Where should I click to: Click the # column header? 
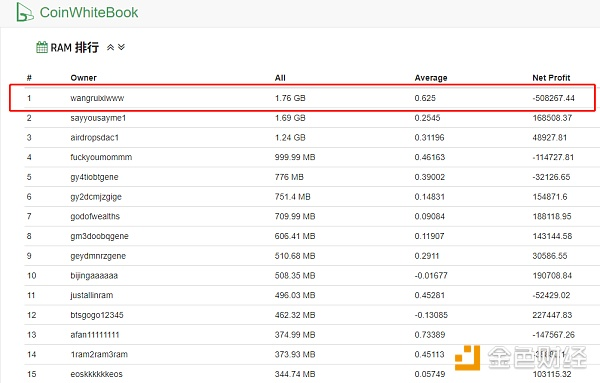29,78
